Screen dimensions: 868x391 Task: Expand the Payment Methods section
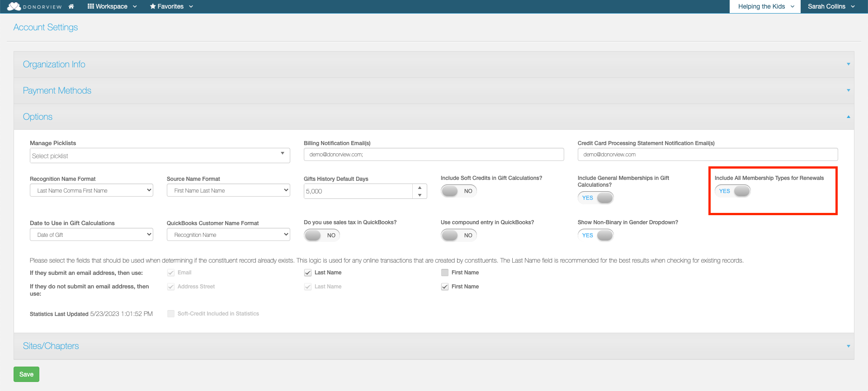coord(434,90)
